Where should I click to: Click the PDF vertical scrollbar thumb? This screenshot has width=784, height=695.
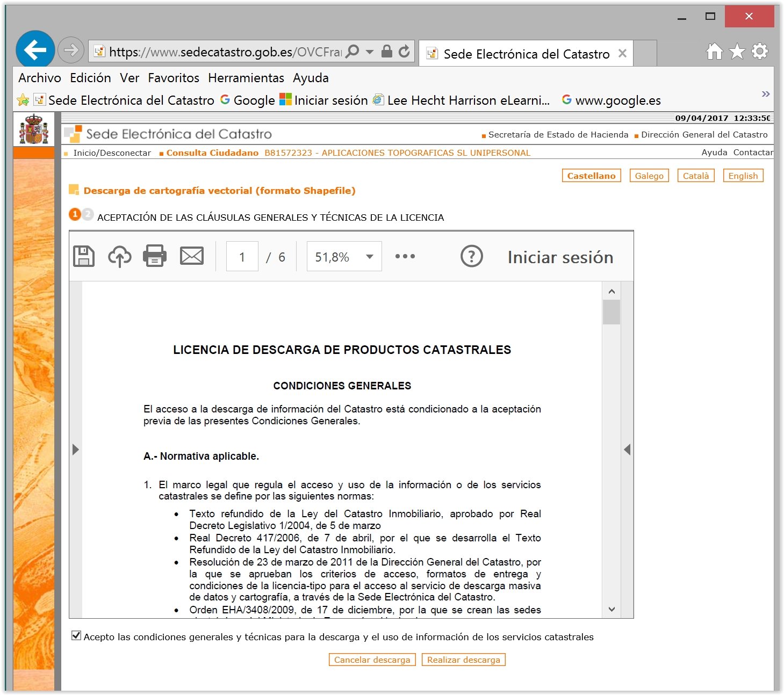point(612,312)
